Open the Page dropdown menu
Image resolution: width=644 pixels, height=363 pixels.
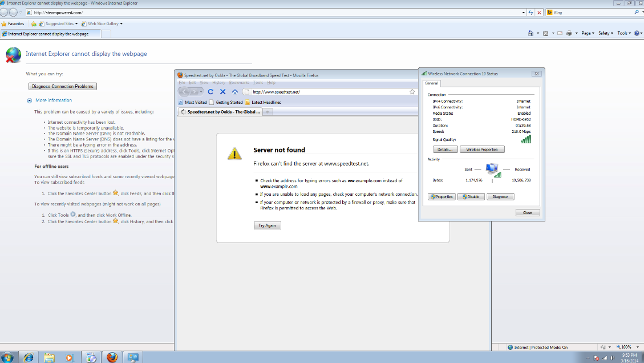588,33
